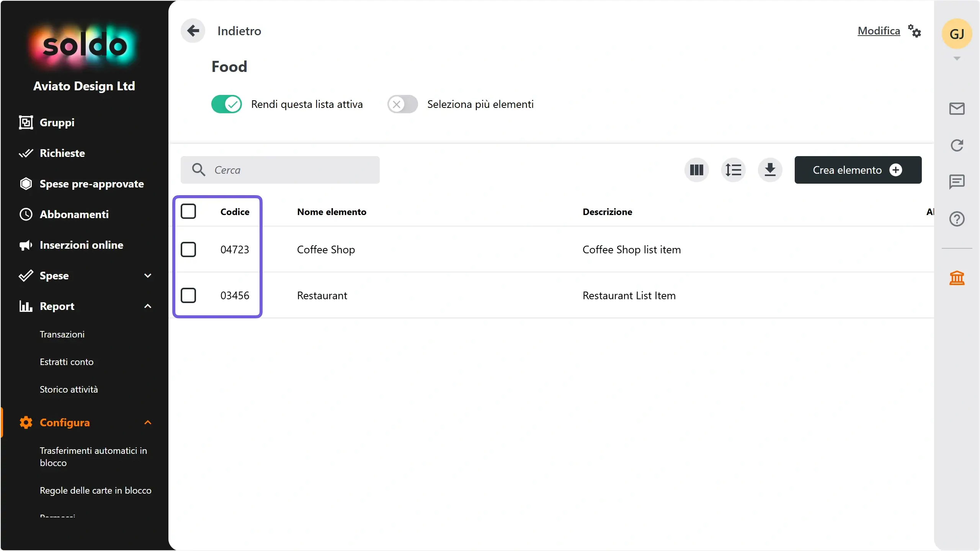Viewport: 980px width, 551px height.
Task: Click into the Cerca search field
Action: tap(280, 170)
